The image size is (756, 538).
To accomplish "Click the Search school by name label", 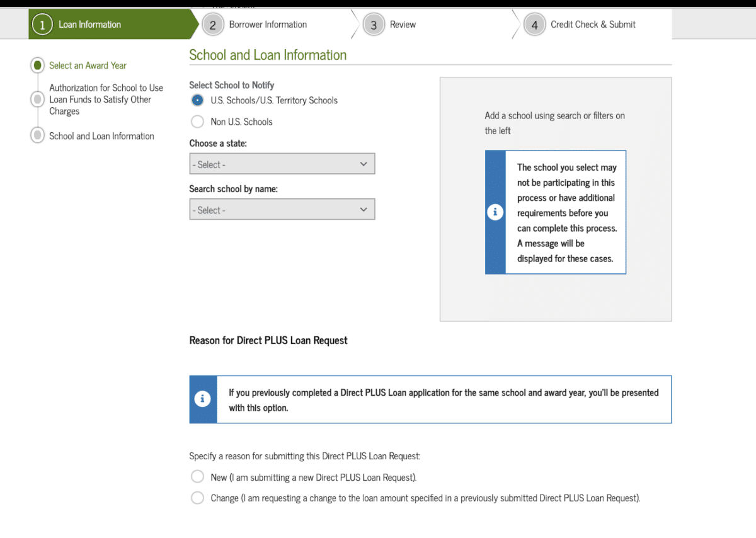I will click(x=233, y=188).
